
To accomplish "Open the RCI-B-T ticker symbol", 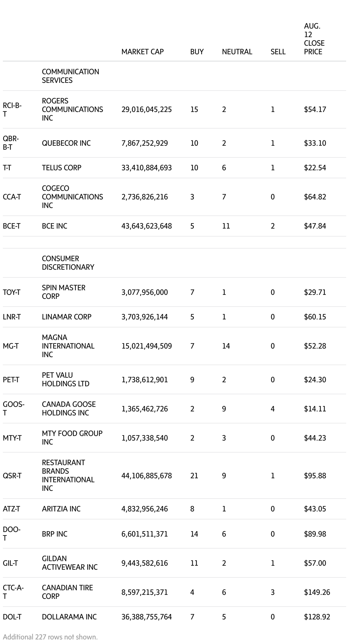I will coord(12,109).
